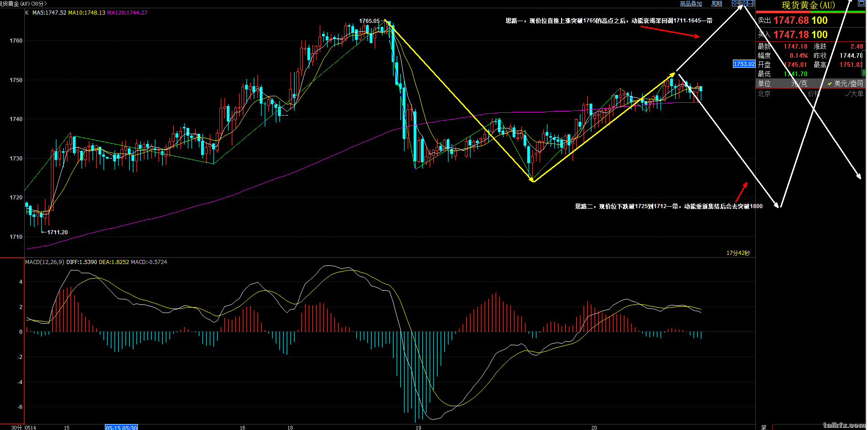Click the 1753.02 price cursor label

[x=744, y=64]
